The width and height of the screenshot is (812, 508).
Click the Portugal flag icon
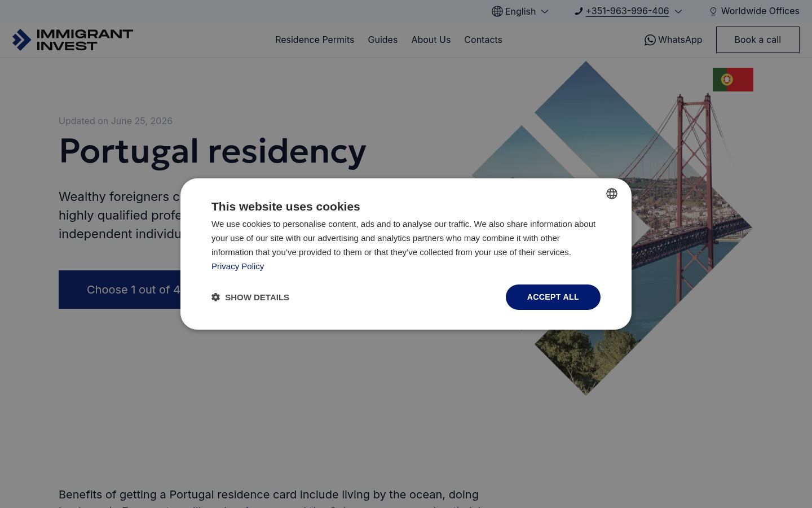click(733, 80)
